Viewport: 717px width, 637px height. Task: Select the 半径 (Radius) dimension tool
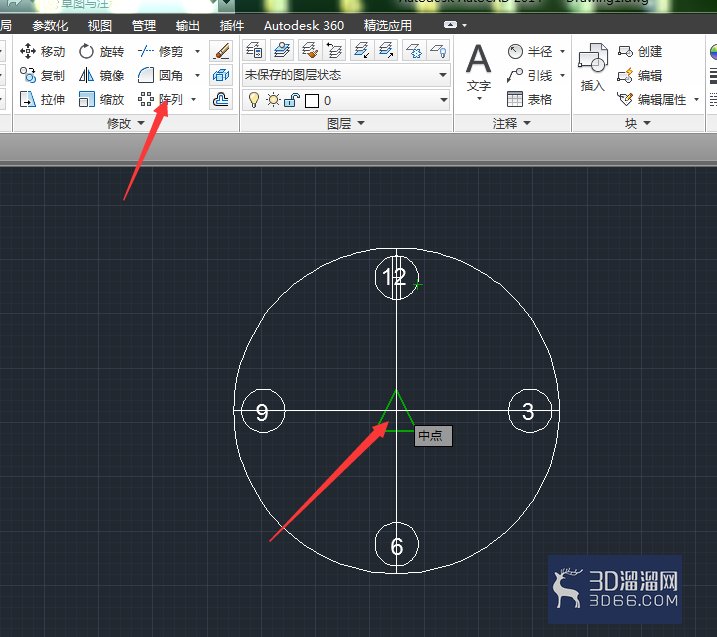(x=530, y=51)
